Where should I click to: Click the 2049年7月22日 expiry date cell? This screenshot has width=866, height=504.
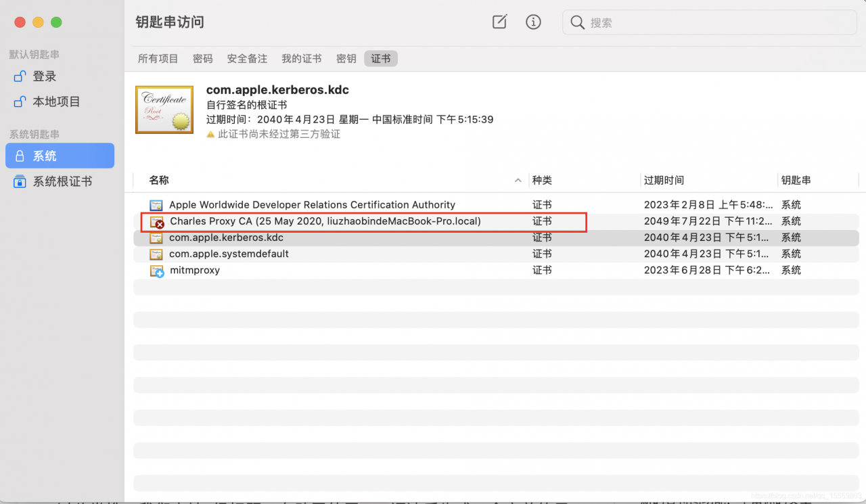pyautogui.click(x=706, y=221)
